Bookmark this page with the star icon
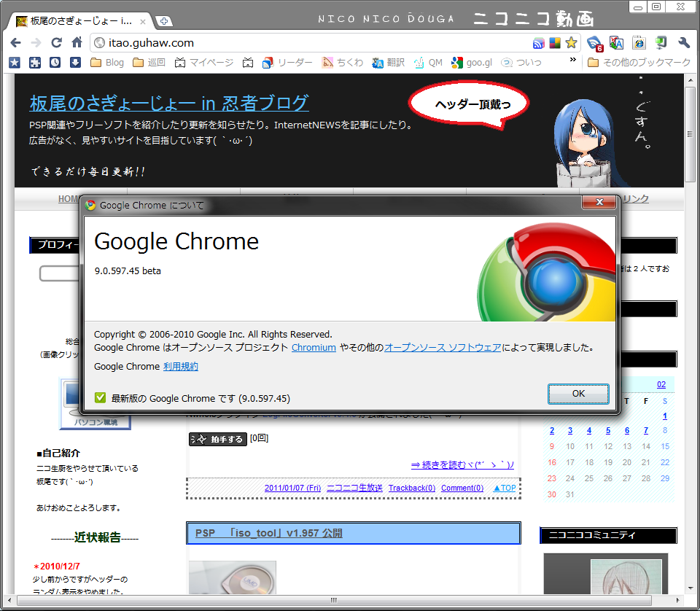 (571, 43)
